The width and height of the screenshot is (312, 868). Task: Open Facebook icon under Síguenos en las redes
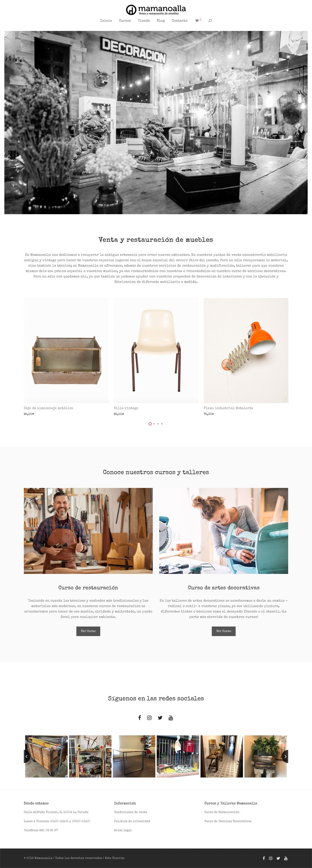click(140, 718)
